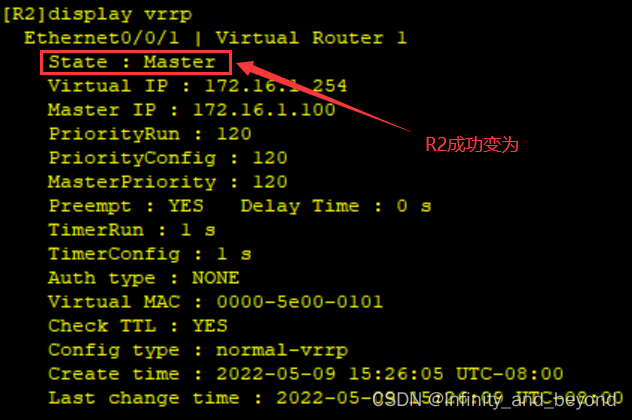Click the TimerConfig : 1 s line
The height and width of the screenshot is (420, 632).
click(150, 254)
